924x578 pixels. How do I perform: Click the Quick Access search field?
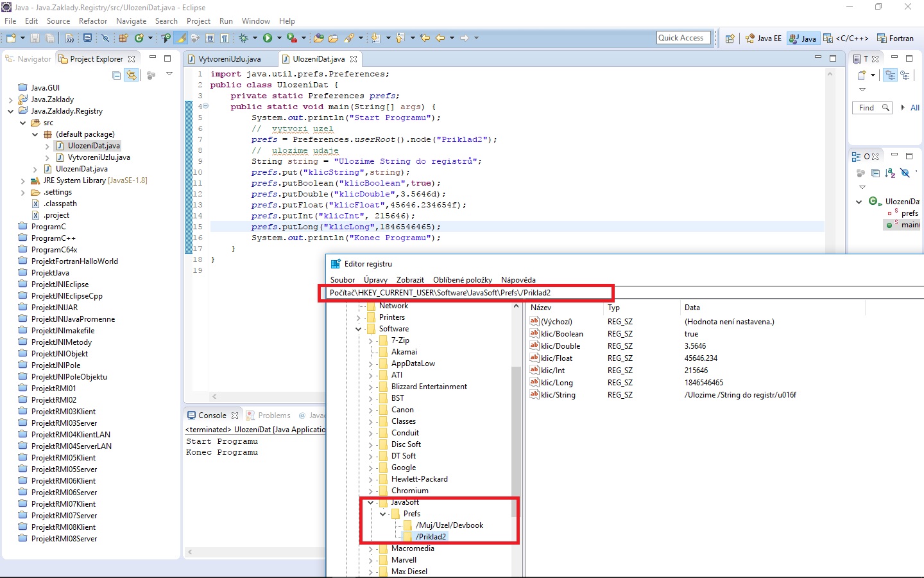(683, 38)
